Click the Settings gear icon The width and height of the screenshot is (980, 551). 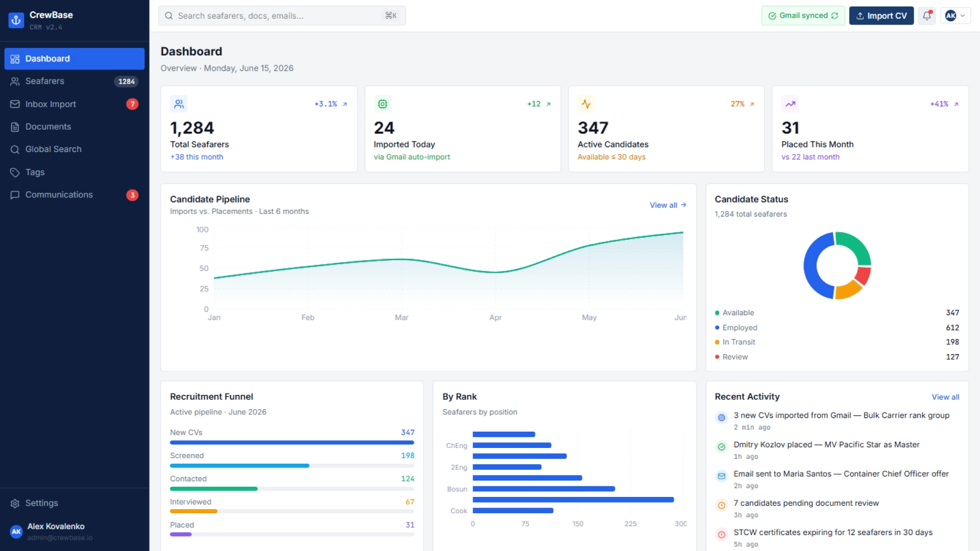click(15, 504)
